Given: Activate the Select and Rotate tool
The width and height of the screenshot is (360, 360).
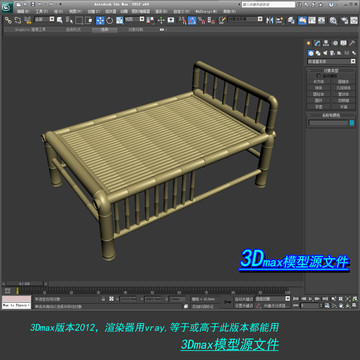Looking at the screenshot, I should coord(110,20).
